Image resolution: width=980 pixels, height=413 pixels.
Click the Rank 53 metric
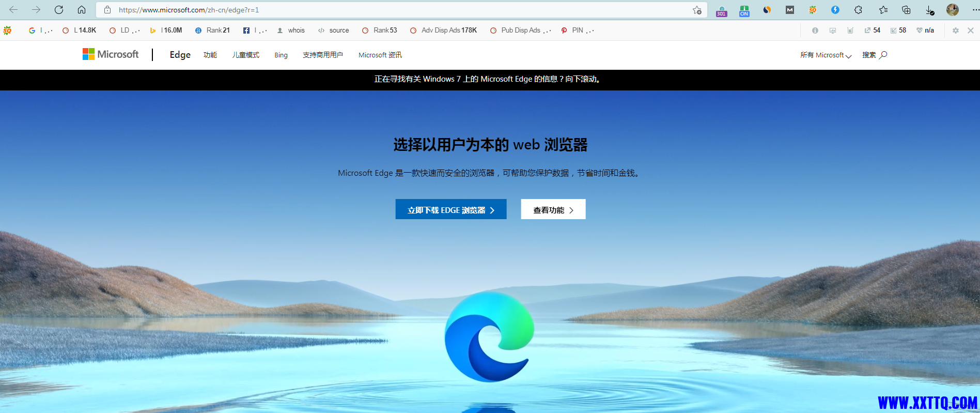pyautogui.click(x=380, y=30)
